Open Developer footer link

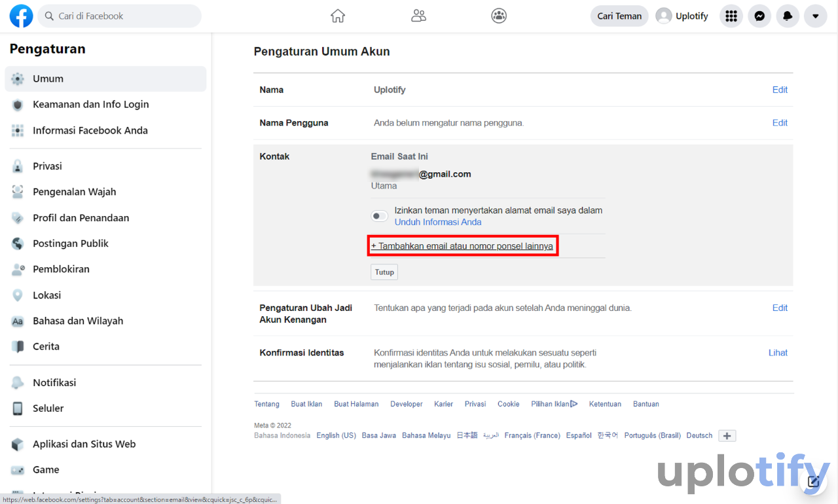tap(407, 404)
